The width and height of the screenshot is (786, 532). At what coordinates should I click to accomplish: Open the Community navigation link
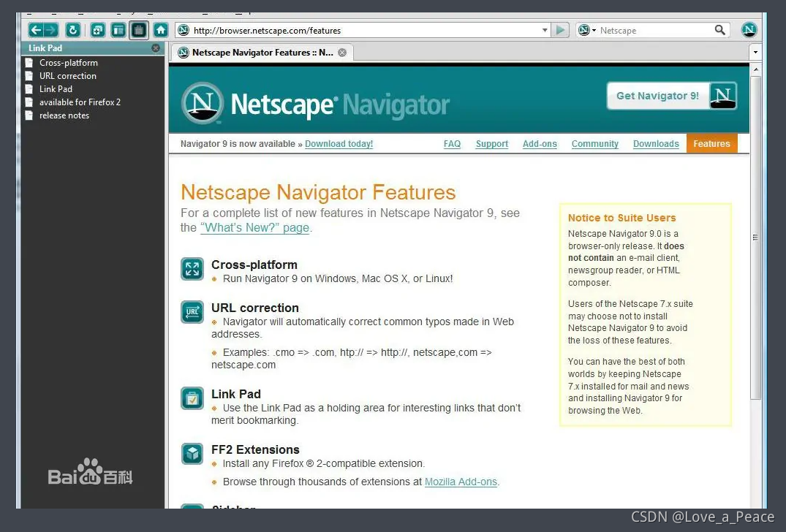click(595, 144)
